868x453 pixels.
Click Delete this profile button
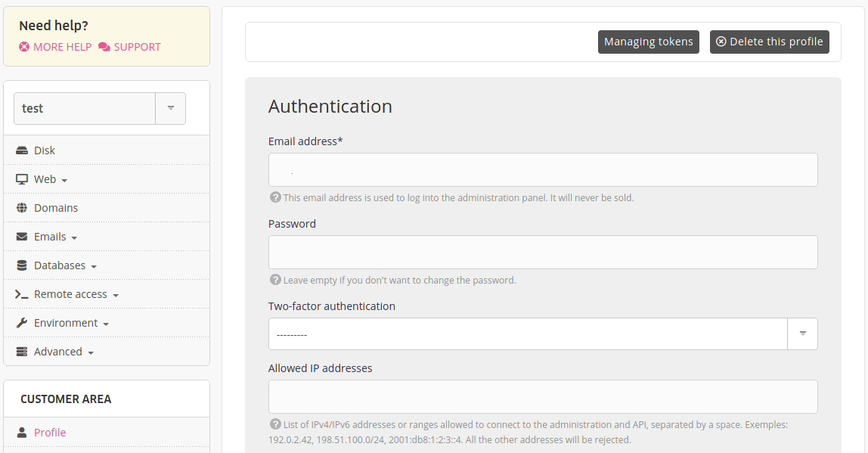[x=769, y=42]
